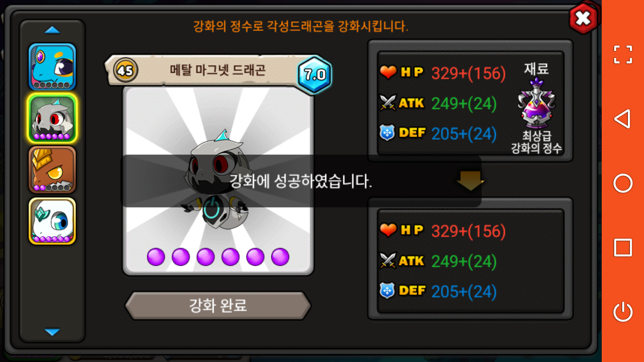This screenshot has height=362, width=644.
Task: Select the blue dragon portrait in list
Action: tap(52, 67)
